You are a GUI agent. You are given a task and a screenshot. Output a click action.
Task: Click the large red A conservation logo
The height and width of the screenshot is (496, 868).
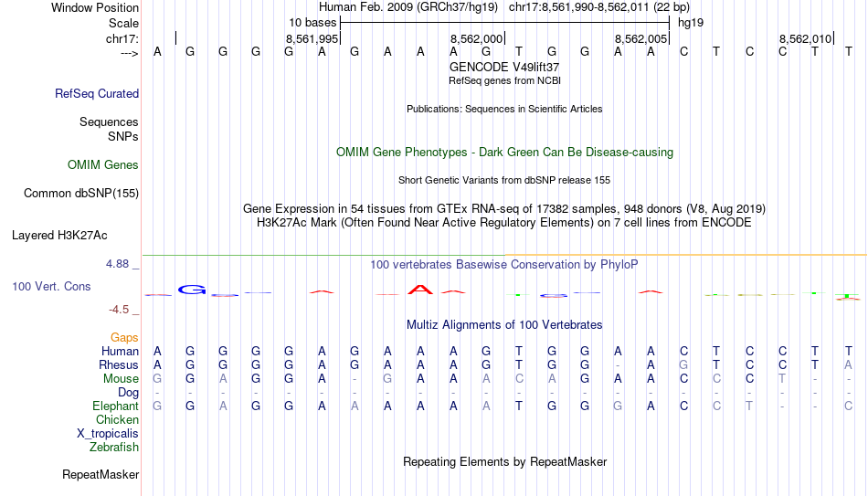[420, 290]
